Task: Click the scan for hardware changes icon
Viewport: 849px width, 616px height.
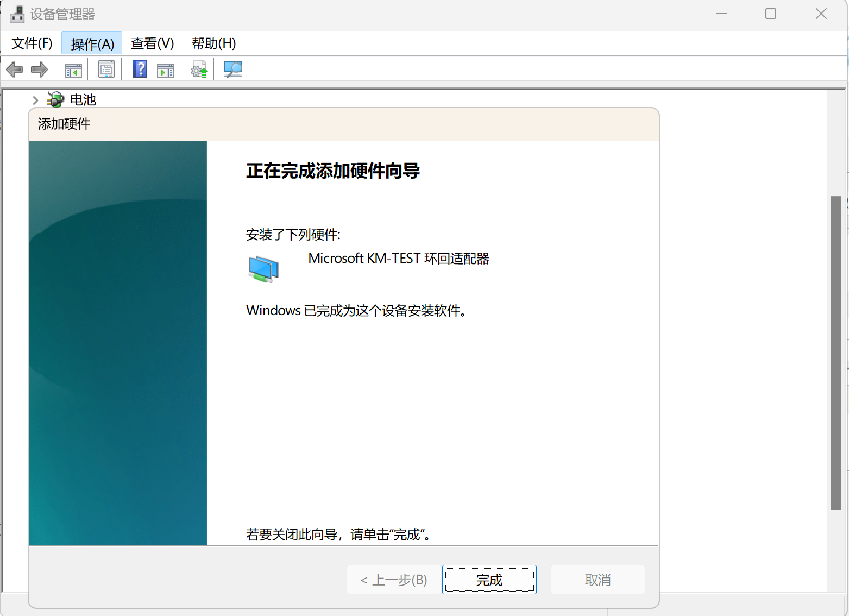Action: [x=233, y=70]
